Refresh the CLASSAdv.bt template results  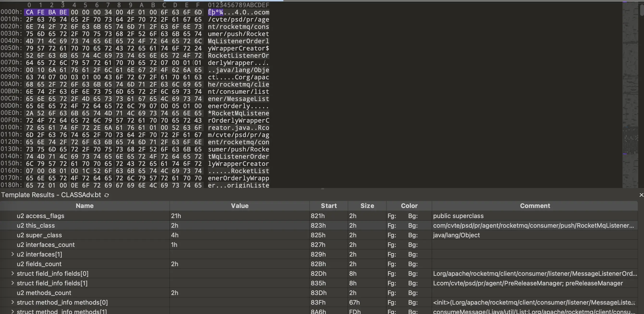pyautogui.click(x=107, y=195)
